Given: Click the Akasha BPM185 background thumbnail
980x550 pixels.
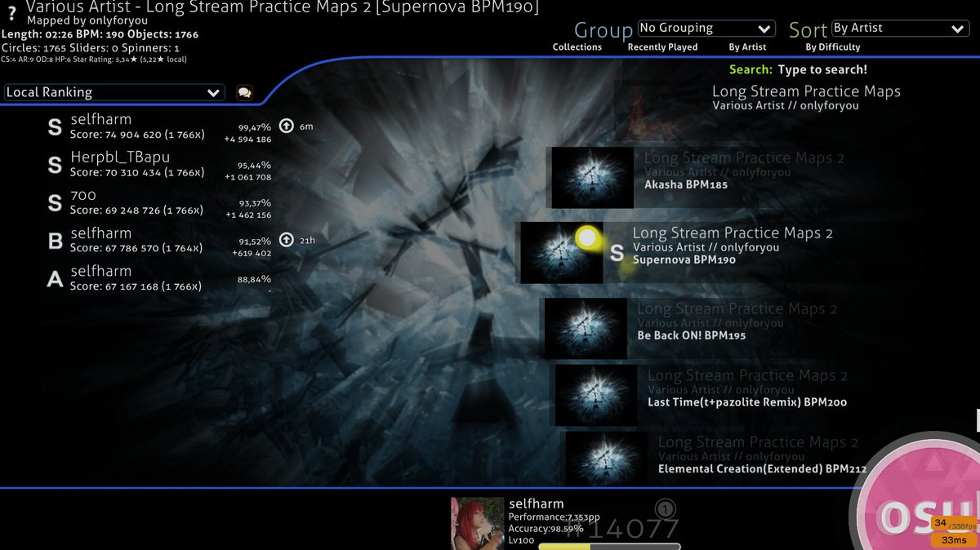Looking at the screenshot, I should [x=593, y=177].
